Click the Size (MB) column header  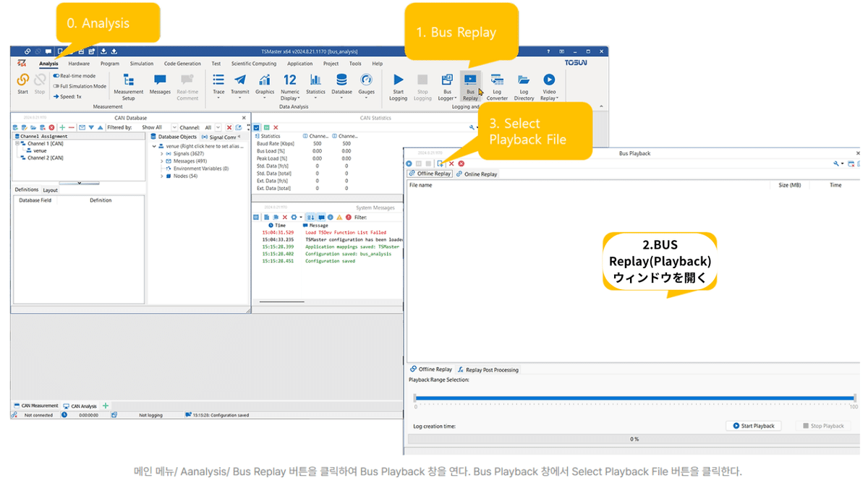point(790,185)
